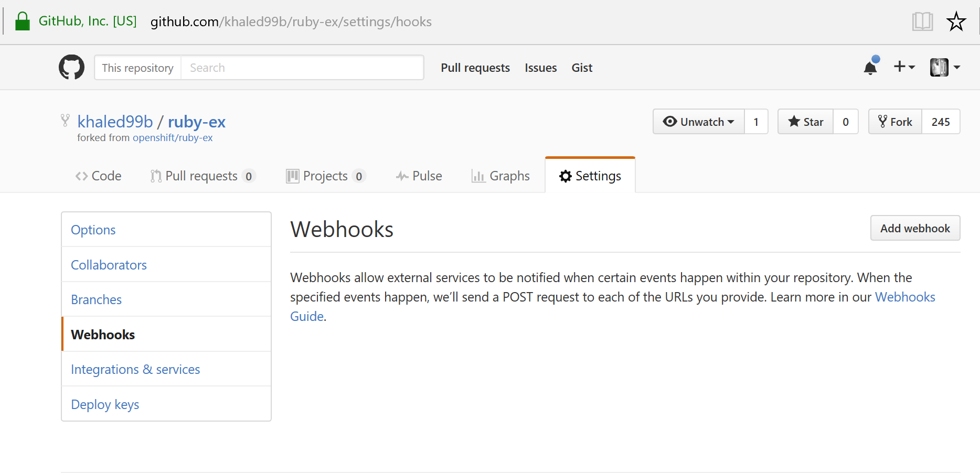The height and width of the screenshot is (473, 980).
Task: Open the Webhooks Guide link
Action: pos(905,297)
